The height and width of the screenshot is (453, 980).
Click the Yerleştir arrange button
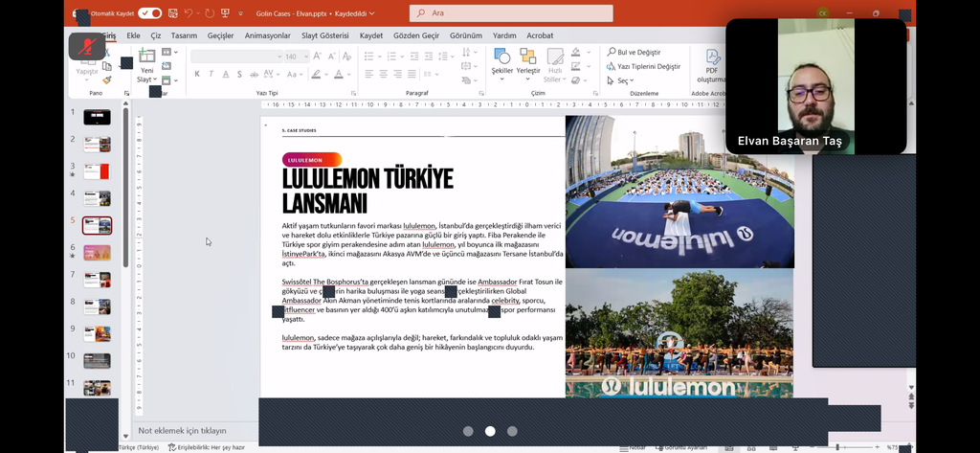tap(528, 63)
